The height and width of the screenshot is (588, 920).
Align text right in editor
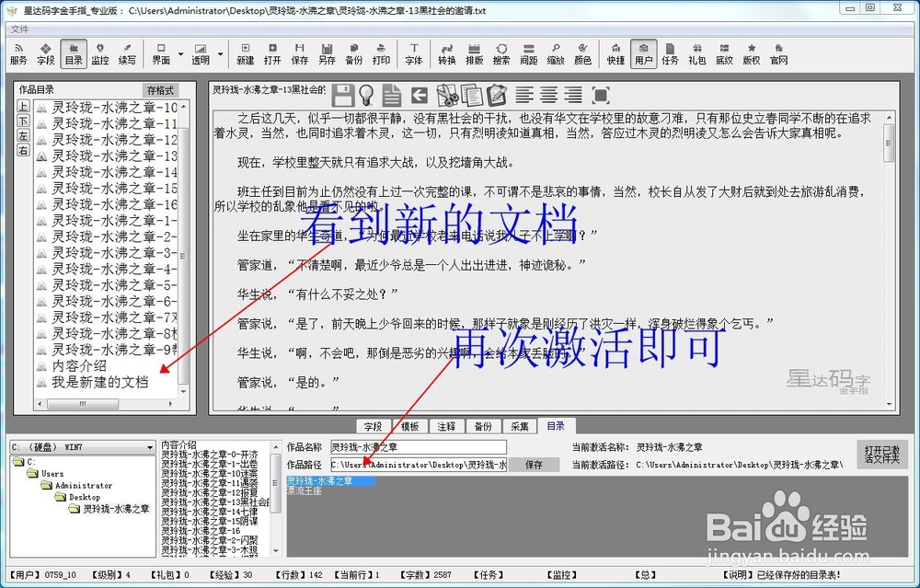click(572, 95)
